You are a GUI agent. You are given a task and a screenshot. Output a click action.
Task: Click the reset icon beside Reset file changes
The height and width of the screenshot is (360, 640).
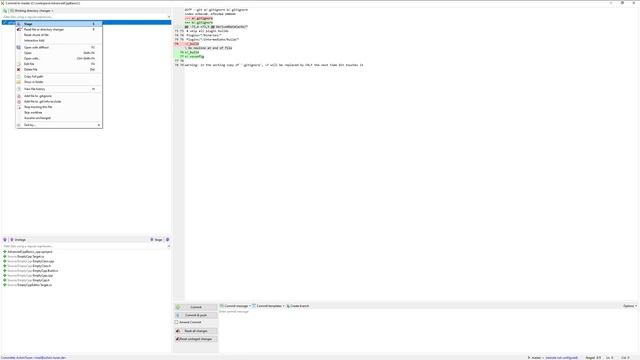pyautogui.click(x=18, y=29)
